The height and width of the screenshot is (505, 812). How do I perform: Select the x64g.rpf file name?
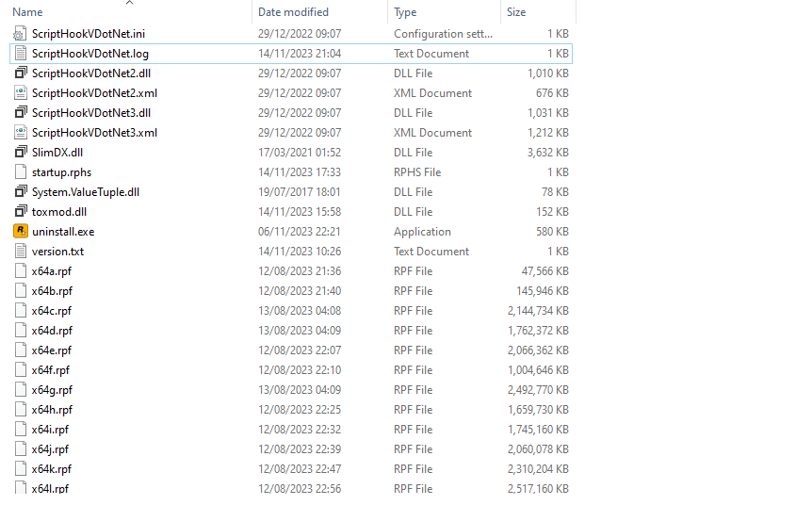click(x=52, y=390)
